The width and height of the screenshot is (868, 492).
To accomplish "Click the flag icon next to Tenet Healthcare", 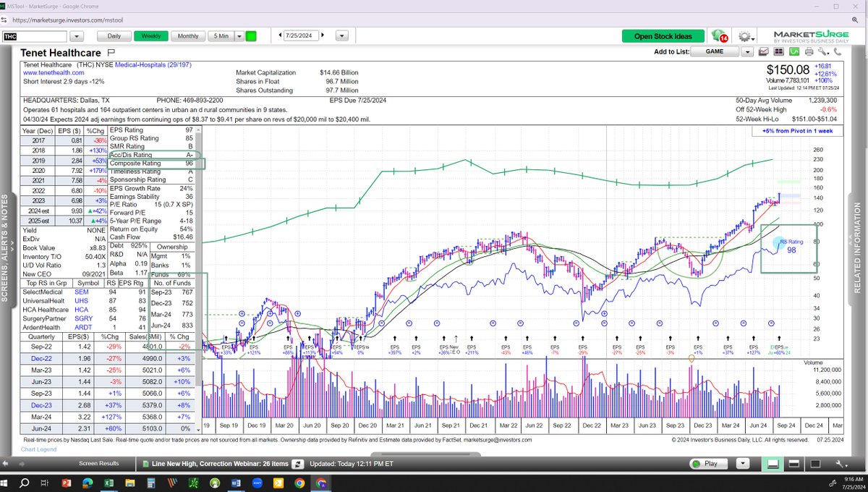I will [x=111, y=53].
